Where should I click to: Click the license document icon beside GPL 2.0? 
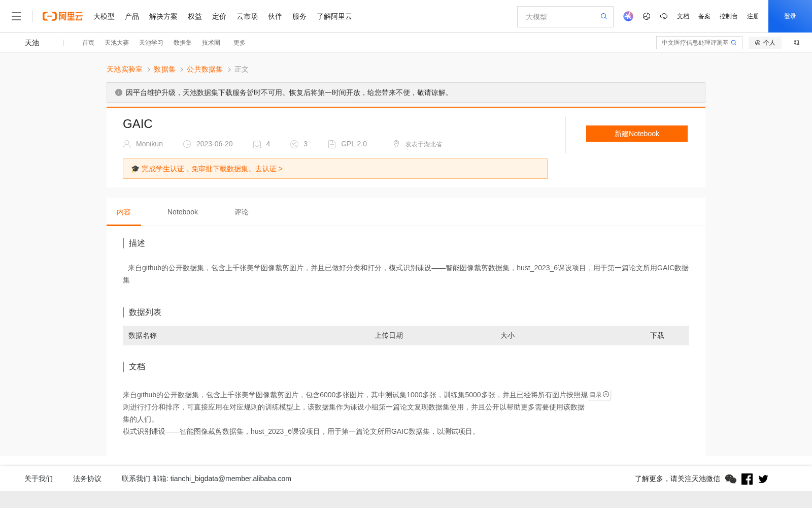pos(332,144)
